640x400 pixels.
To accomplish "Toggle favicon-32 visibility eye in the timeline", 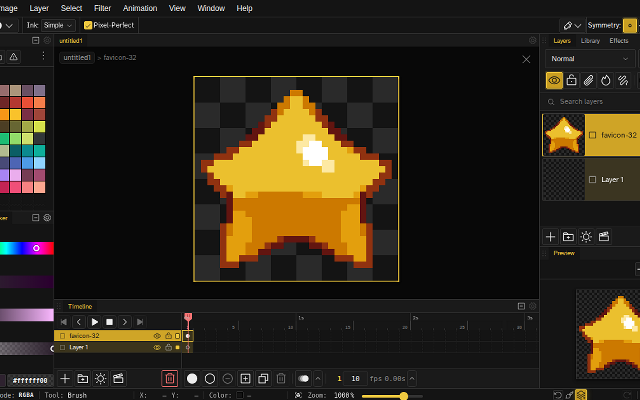I will (157, 336).
